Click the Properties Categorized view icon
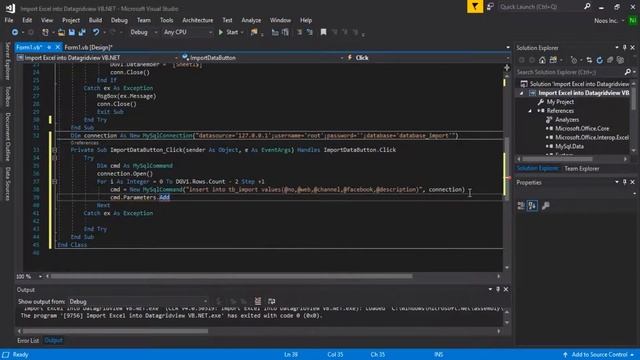Screen dimensions: 640x360 (x=521, y=206)
